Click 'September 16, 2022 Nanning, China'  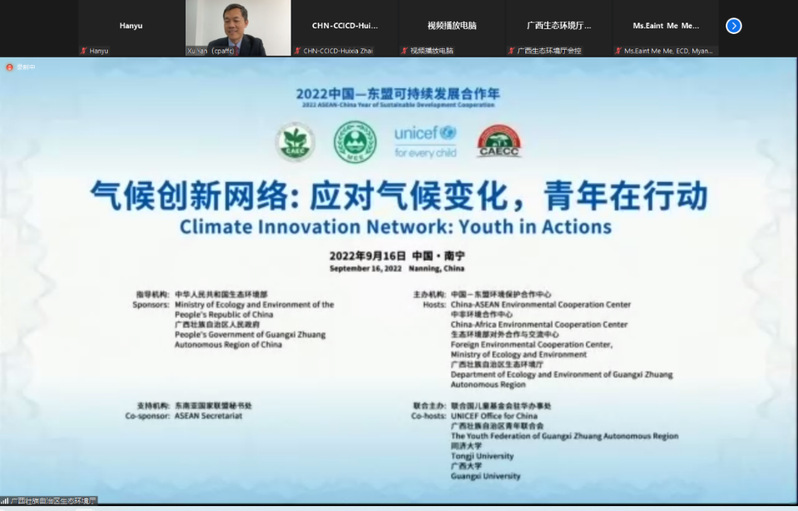tap(397, 268)
